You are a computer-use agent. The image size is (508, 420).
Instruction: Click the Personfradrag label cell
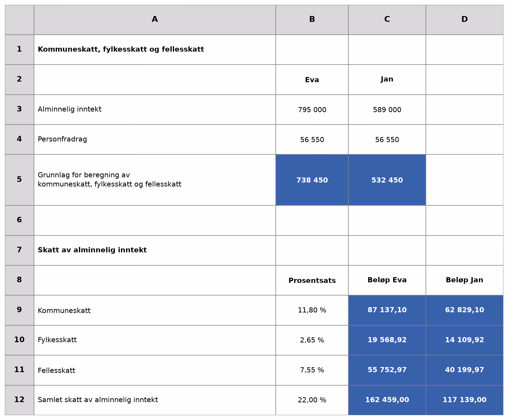(155, 139)
